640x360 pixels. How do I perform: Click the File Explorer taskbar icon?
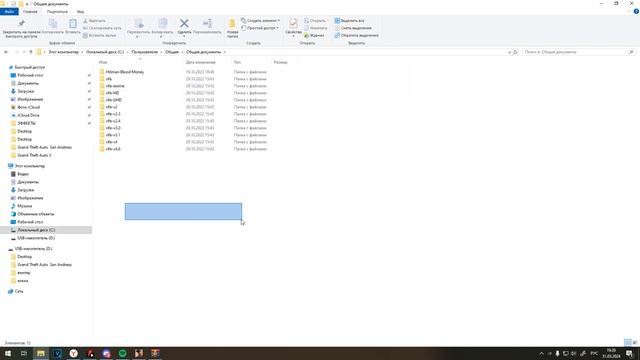coord(41,353)
